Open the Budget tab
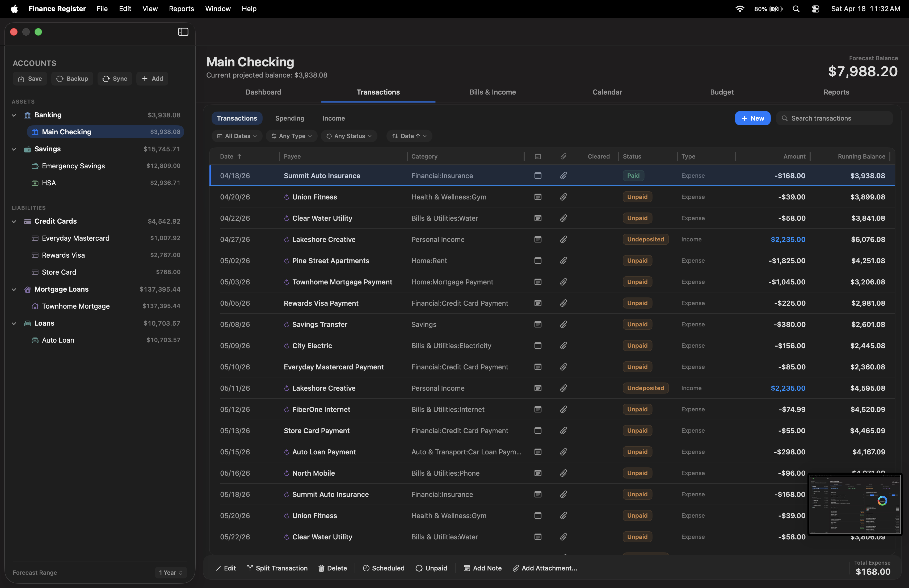 pos(721,92)
